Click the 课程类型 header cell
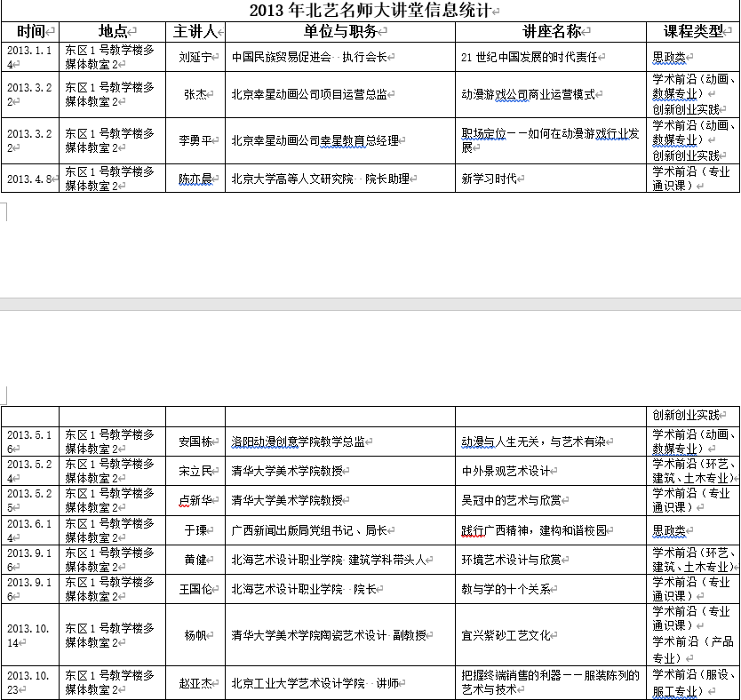The height and width of the screenshot is (700, 741). (691, 32)
